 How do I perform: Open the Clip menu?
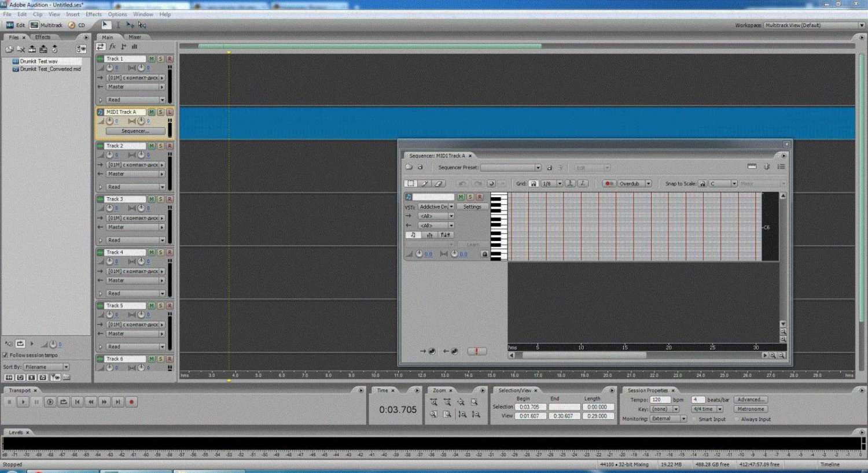tap(38, 14)
